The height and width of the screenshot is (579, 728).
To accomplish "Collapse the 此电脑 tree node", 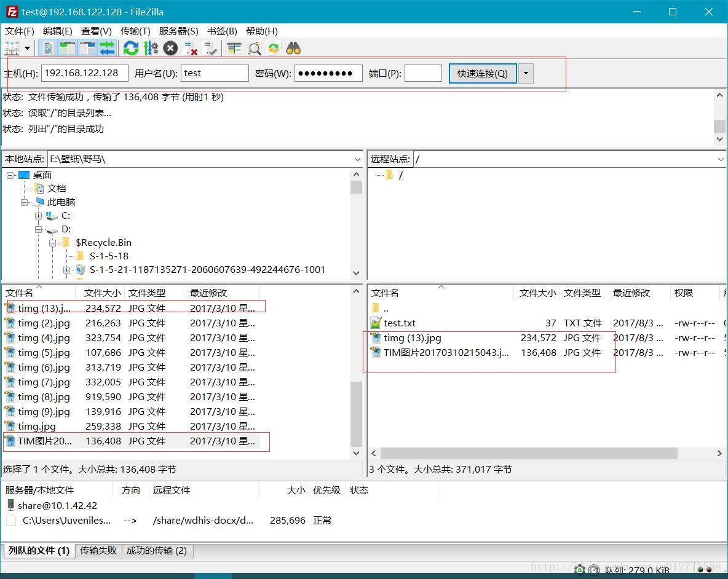I will 24,202.
